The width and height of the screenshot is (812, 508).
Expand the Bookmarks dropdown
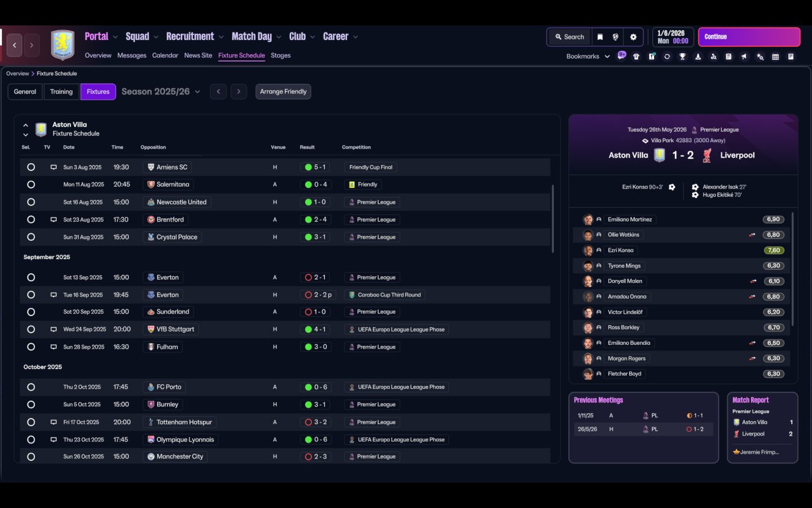click(x=588, y=57)
